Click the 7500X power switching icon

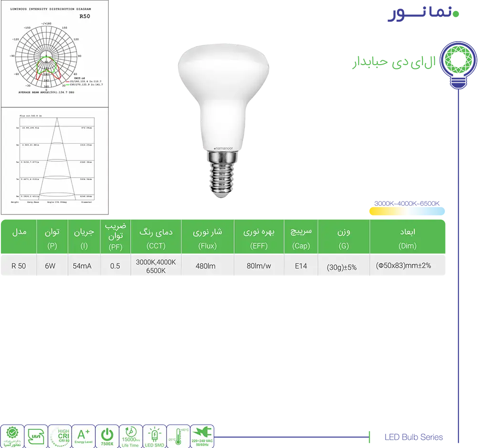coord(107,436)
